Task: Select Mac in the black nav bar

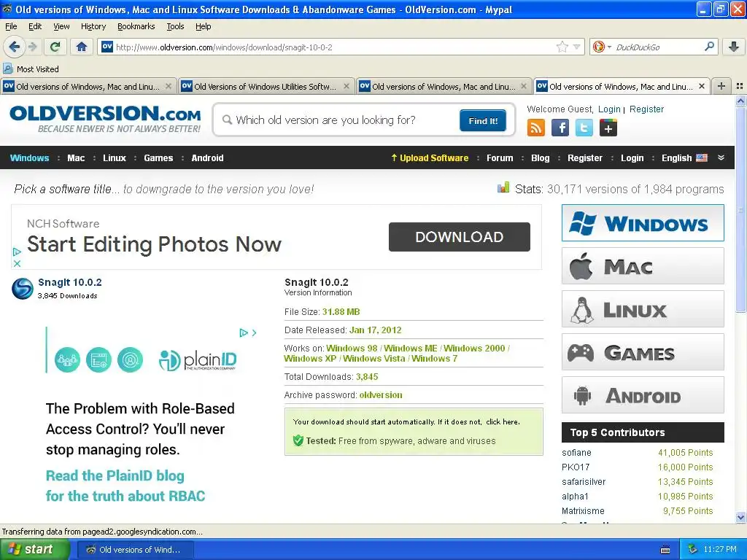Action: click(x=76, y=157)
